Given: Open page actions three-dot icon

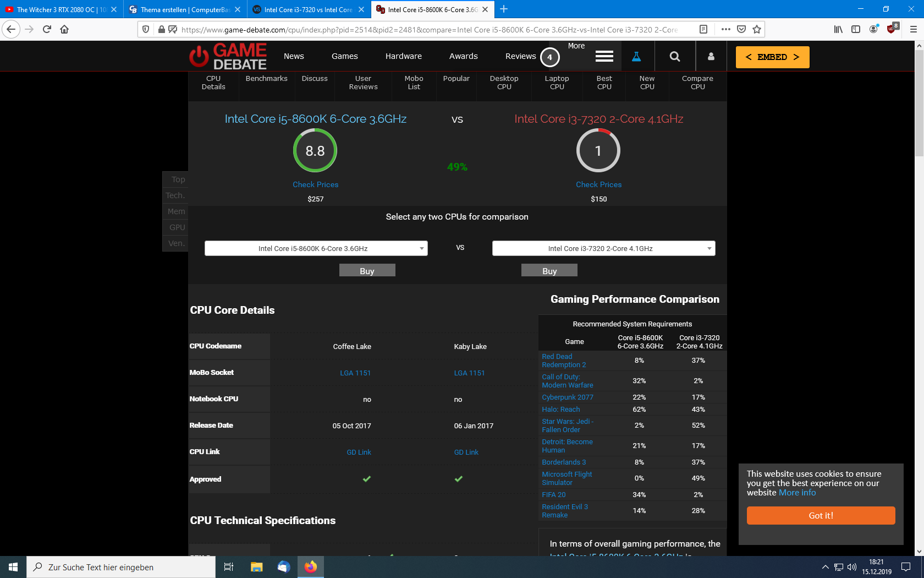Looking at the screenshot, I should (x=725, y=29).
